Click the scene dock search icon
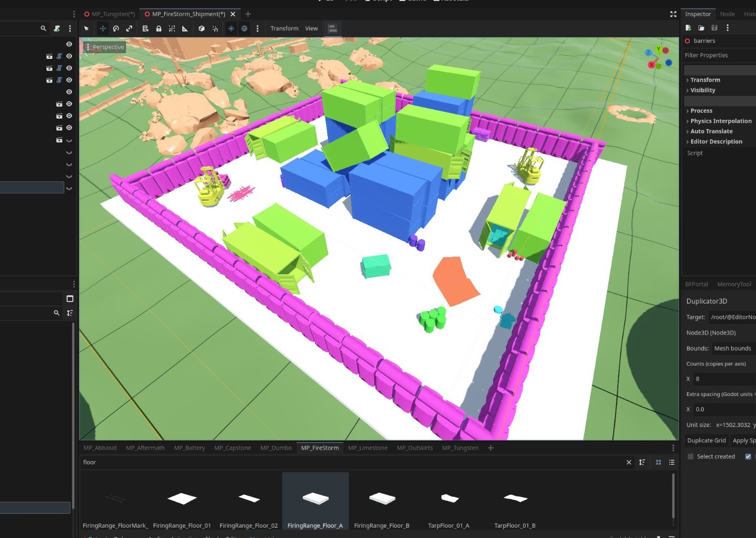Screen dimensions: 756x538 (x=43, y=28)
